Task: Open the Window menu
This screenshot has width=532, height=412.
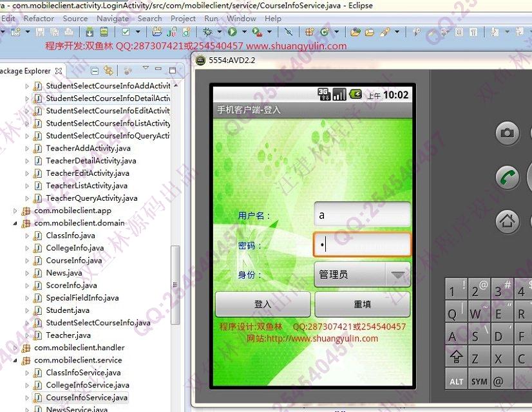Action: tap(242, 19)
